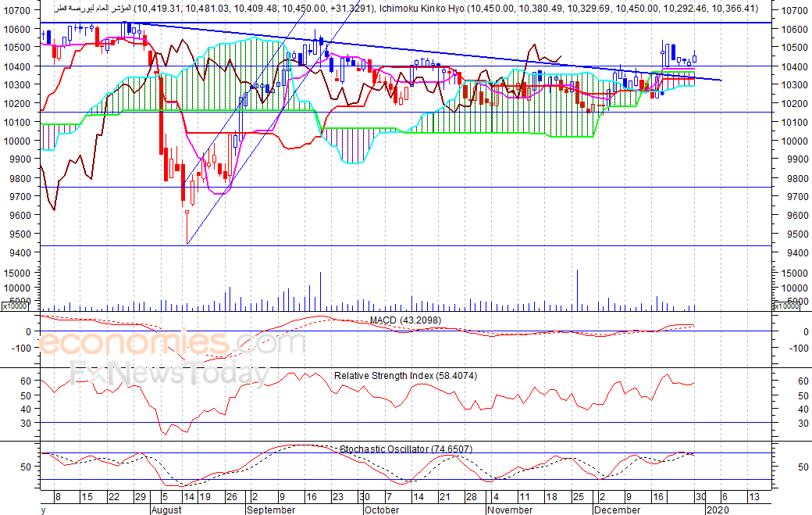Click the x10000 volume scale box at left

[15, 306]
